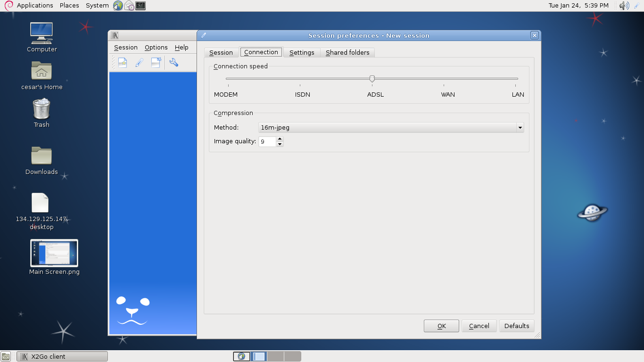644x362 pixels.
Task: Switch to the Settings tab
Action: [x=302, y=52]
